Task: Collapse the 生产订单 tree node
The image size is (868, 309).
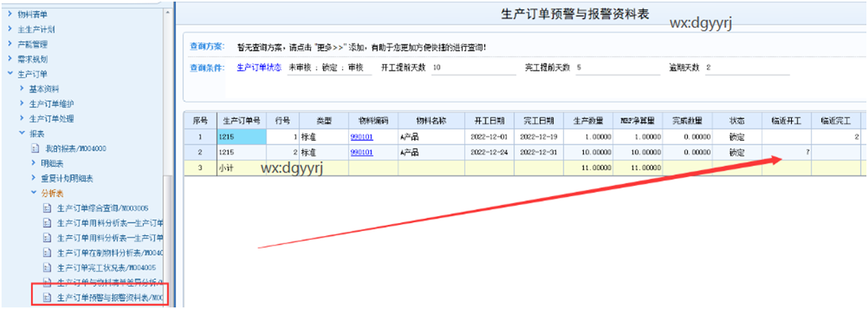Action: pyautogui.click(x=10, y=74)
